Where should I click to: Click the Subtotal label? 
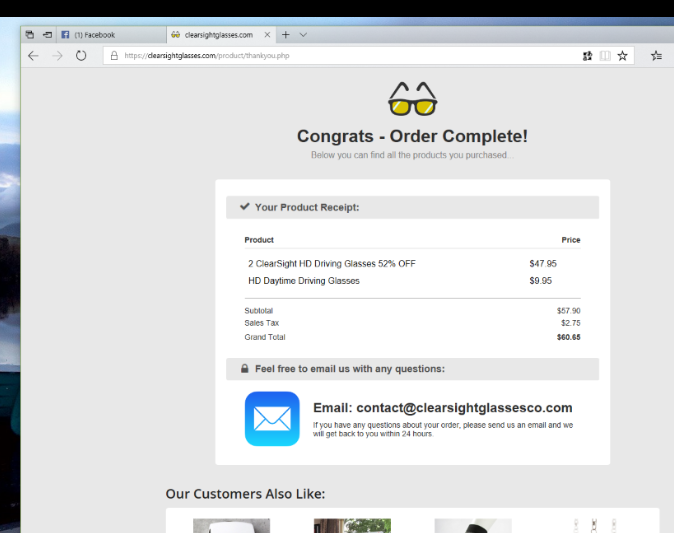pos(259,310)
